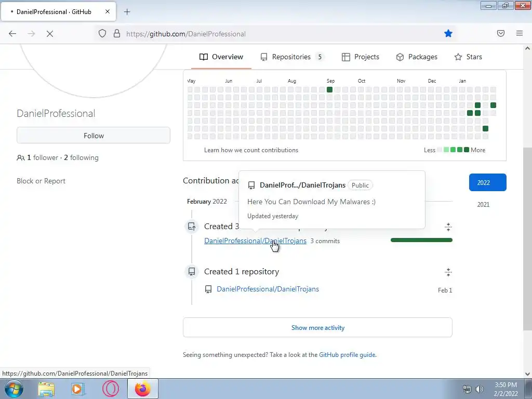Click the scrollbar up arrow

[x=527, y=48]
